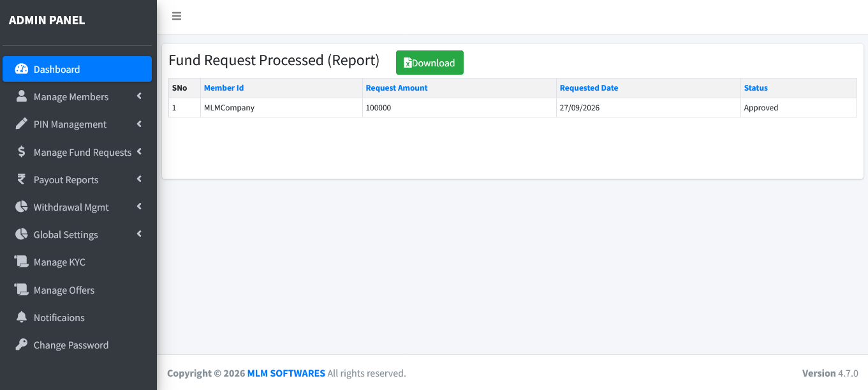
Task: Click the dollar icon for Manage Fund Requests
Action: pyautogui.click(x=22, y=152)
